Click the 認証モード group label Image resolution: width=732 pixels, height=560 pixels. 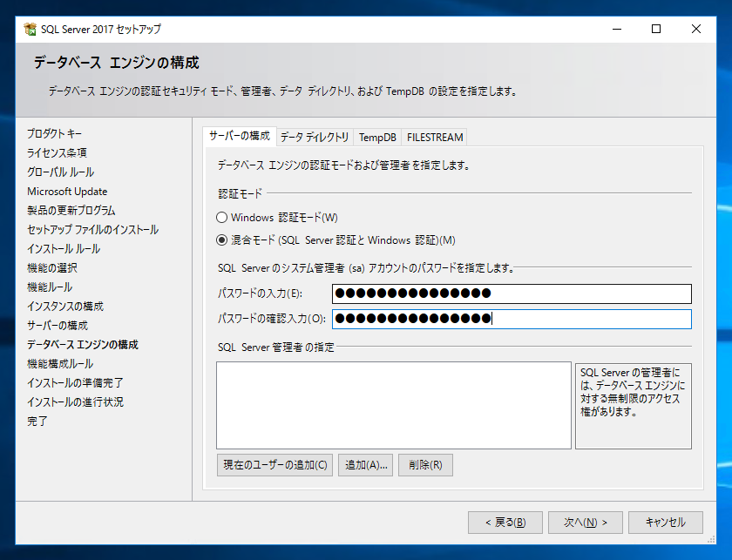pos(240,193)
